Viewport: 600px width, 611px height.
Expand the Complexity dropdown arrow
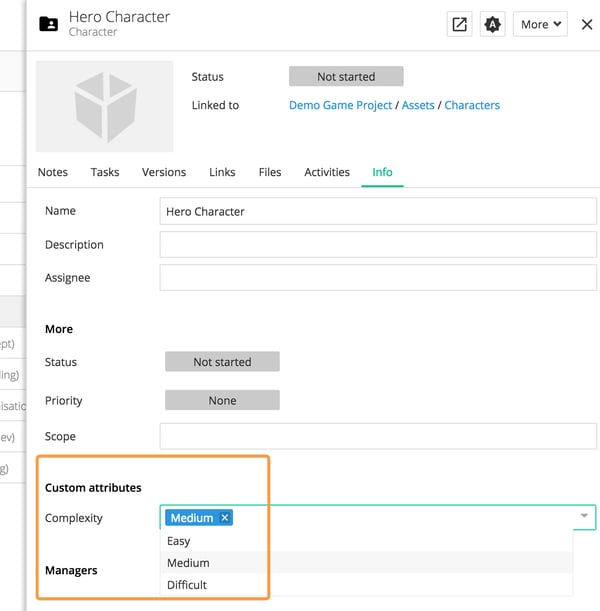(x=583, y=516)
